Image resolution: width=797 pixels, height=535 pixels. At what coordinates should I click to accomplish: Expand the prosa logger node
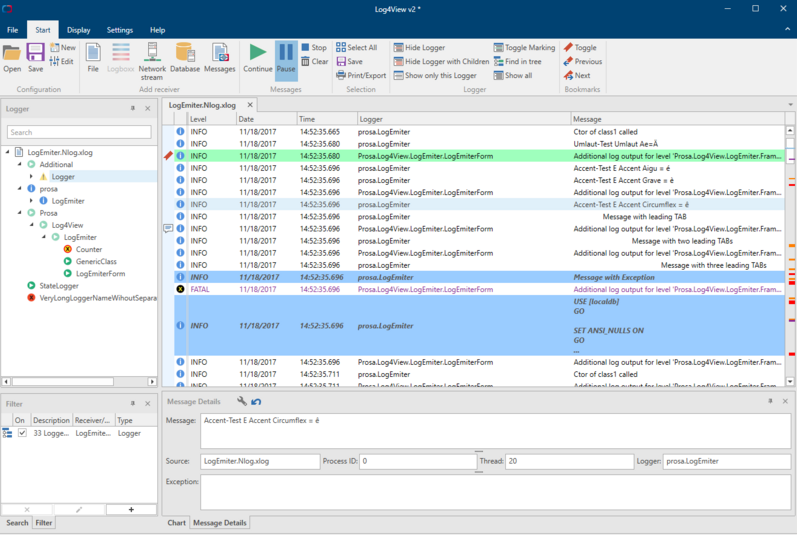pos(20,188)
